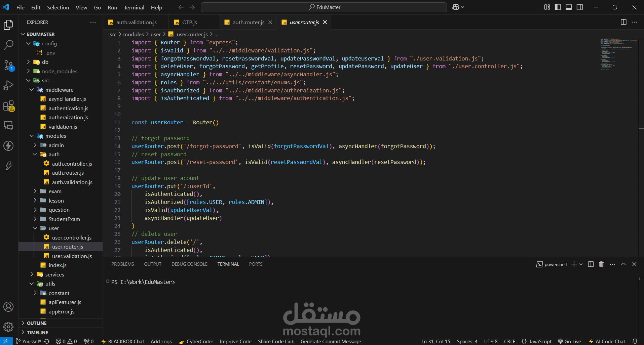Open the Source Control view
The height and width of the screenshot is (345, 644).
[x=8, y=65]
